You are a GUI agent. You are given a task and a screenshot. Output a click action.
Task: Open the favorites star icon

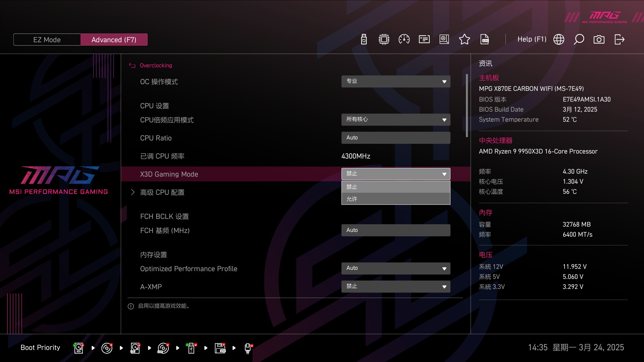pos(464,40)
